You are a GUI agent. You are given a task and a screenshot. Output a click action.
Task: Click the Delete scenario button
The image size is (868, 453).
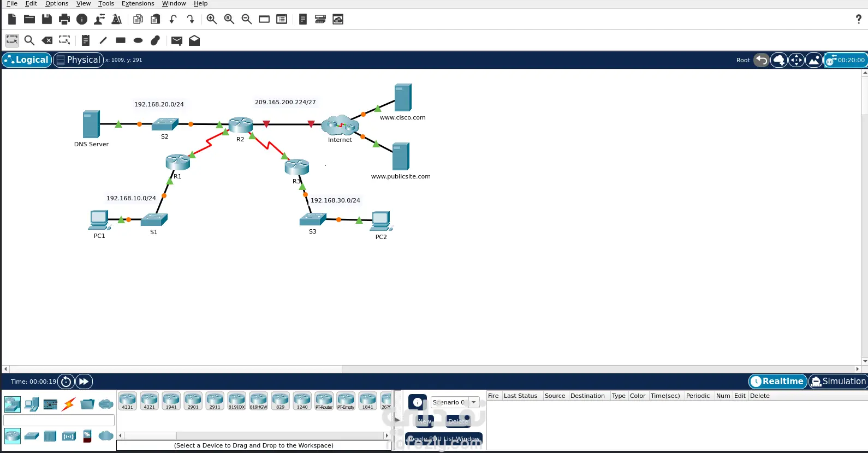point(459,421)
